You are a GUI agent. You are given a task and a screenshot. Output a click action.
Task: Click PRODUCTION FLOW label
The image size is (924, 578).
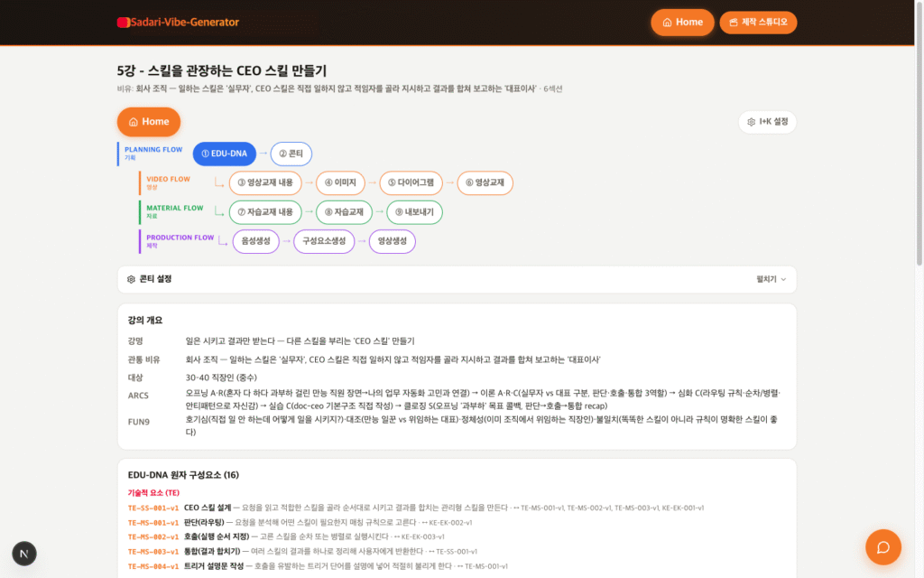pyautogui.click(x=180, y=238)
